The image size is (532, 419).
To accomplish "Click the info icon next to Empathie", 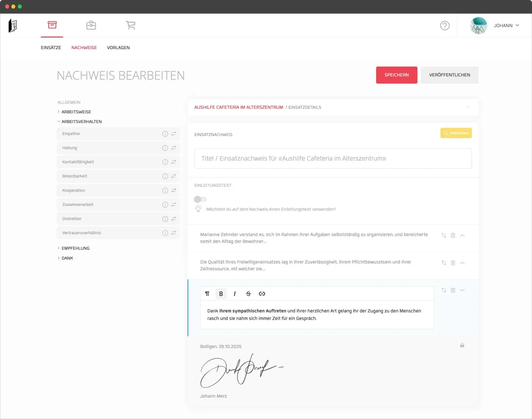I will pos(165,134).
